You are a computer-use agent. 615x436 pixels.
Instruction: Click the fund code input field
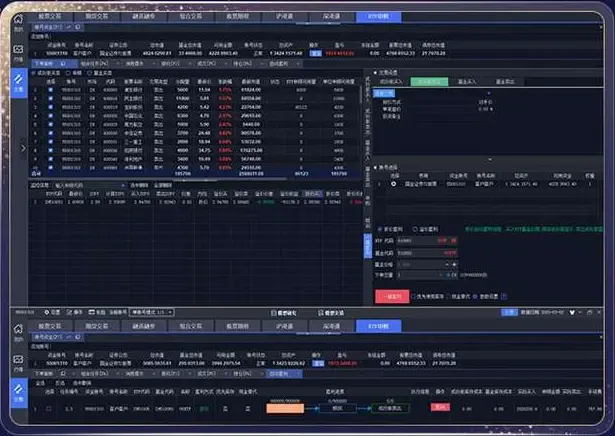click(x=427, y=253)
